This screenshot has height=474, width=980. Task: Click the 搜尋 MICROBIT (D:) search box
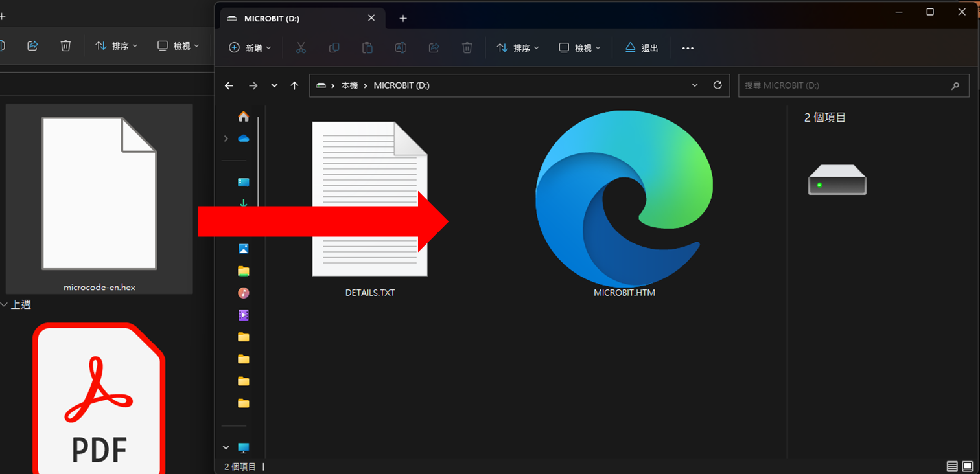[843, 85]
